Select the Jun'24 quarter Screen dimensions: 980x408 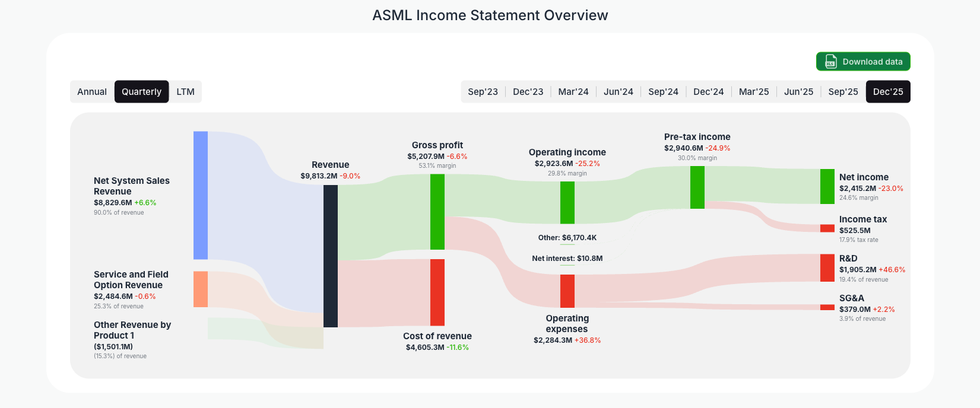pyautogui.click(x=619, y=92)
